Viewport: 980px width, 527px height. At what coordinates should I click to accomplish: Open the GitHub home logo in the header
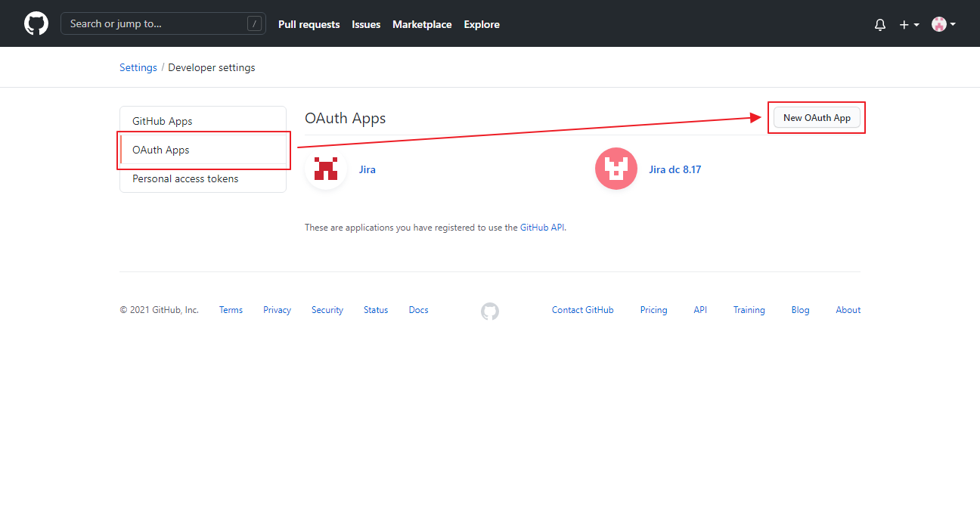(36, 23)
